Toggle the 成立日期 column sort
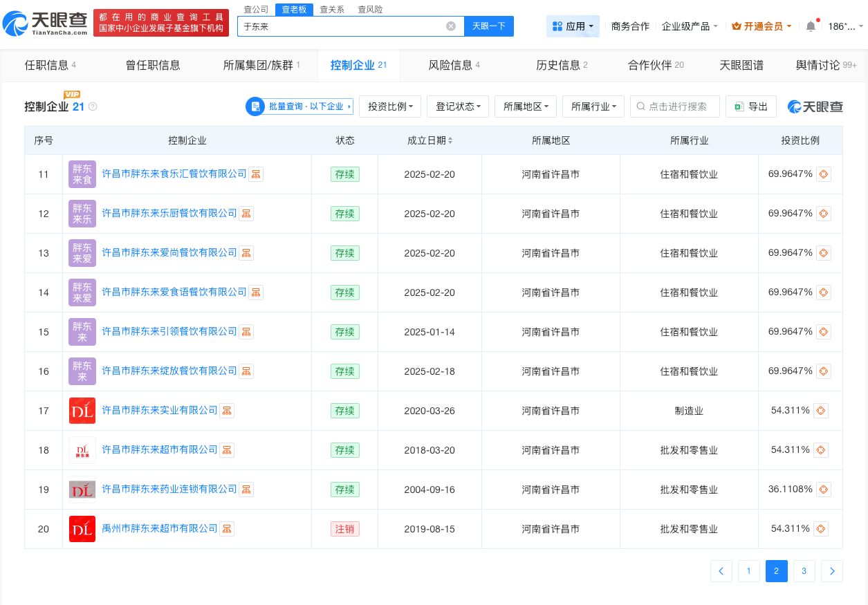The width and height of the screenshot is (868, 605). (x=450, y=140)
